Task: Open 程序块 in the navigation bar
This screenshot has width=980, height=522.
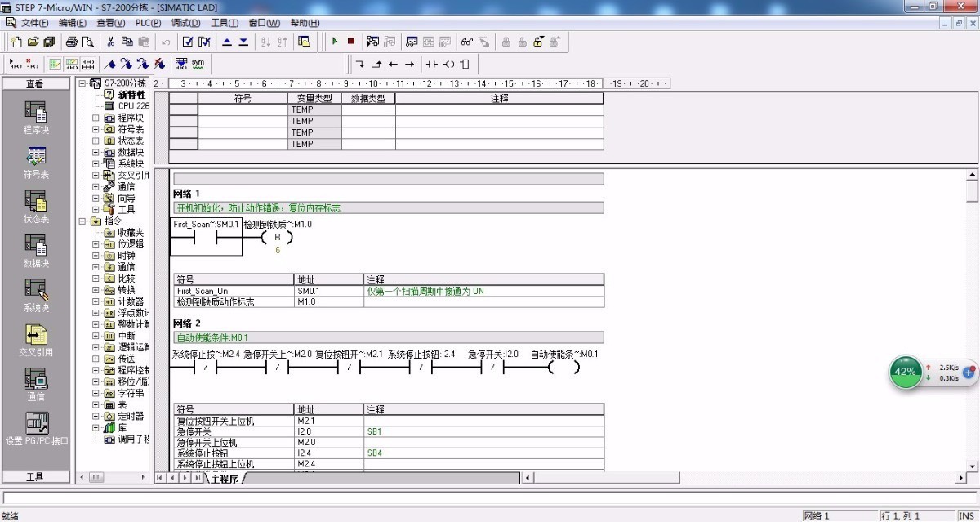Action: 35,118
